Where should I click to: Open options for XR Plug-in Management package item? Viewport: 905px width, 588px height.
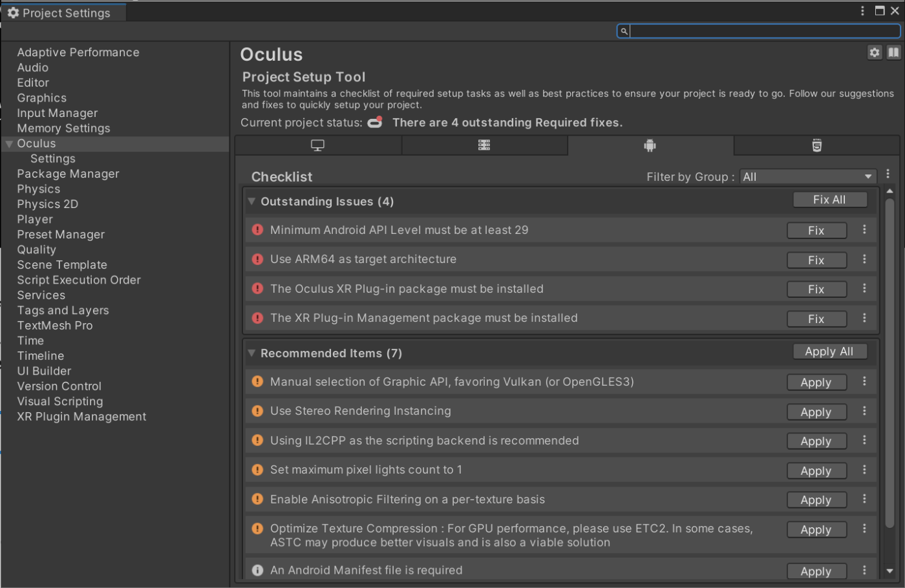(x=864, y=318)
